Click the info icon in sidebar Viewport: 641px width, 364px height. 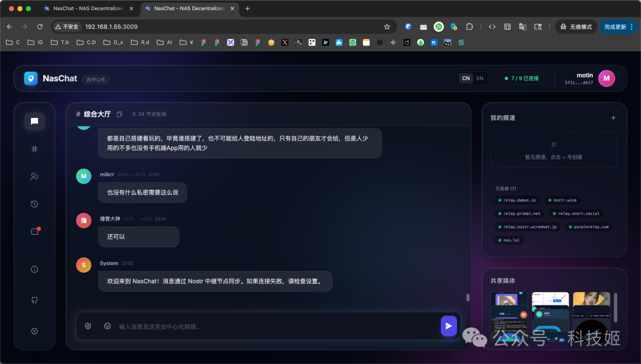tap(34, 269)
